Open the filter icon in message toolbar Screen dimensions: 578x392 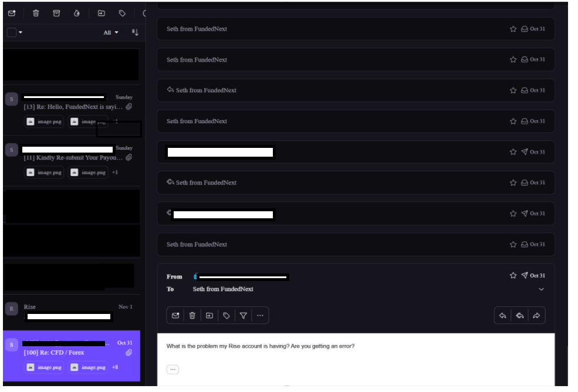click(243, 315)
